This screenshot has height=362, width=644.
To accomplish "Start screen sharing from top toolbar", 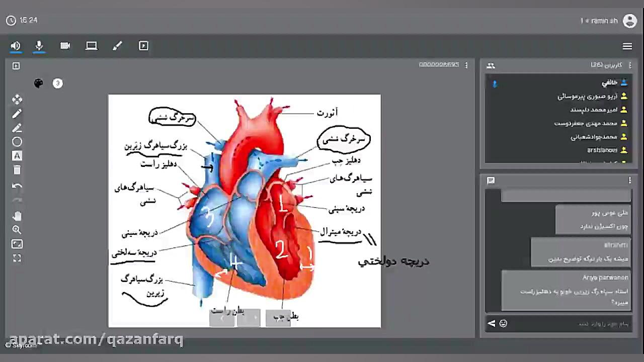I will pos(91,46).
